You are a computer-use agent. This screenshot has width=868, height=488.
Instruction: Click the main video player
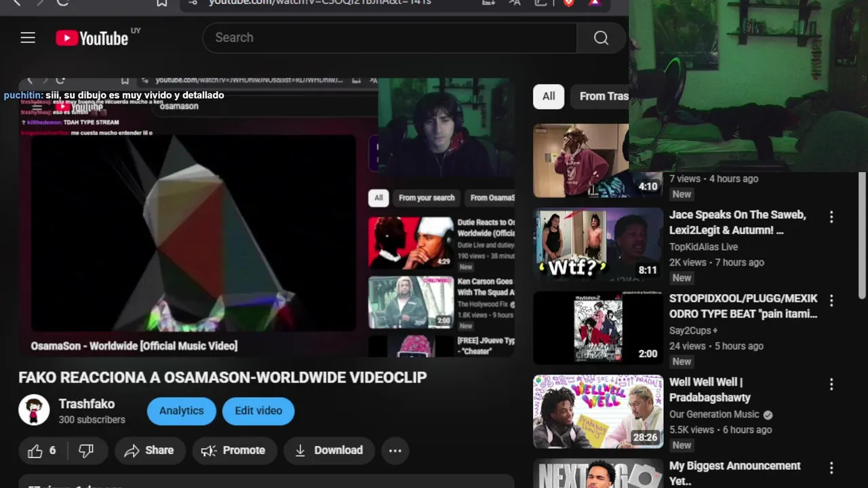click(266, 217)
